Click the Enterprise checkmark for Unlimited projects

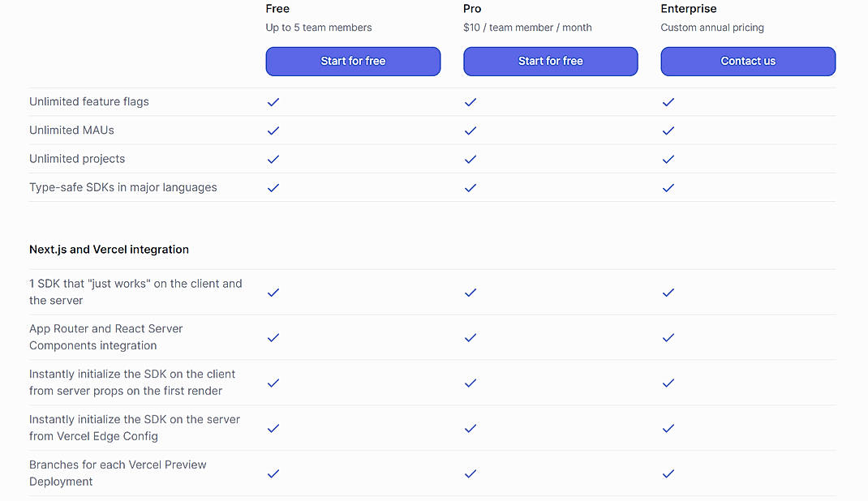668,159
